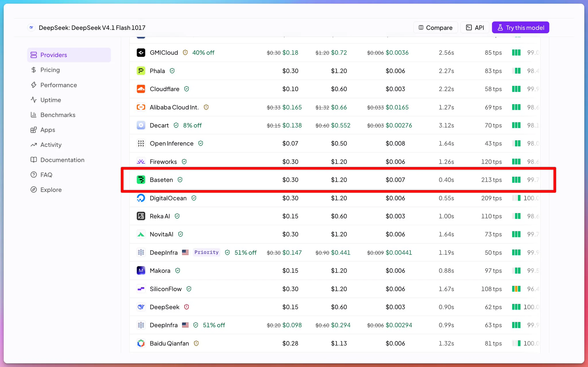
Task: Click the DigitalOcean logo icon
Action: (x=141, y=198)
